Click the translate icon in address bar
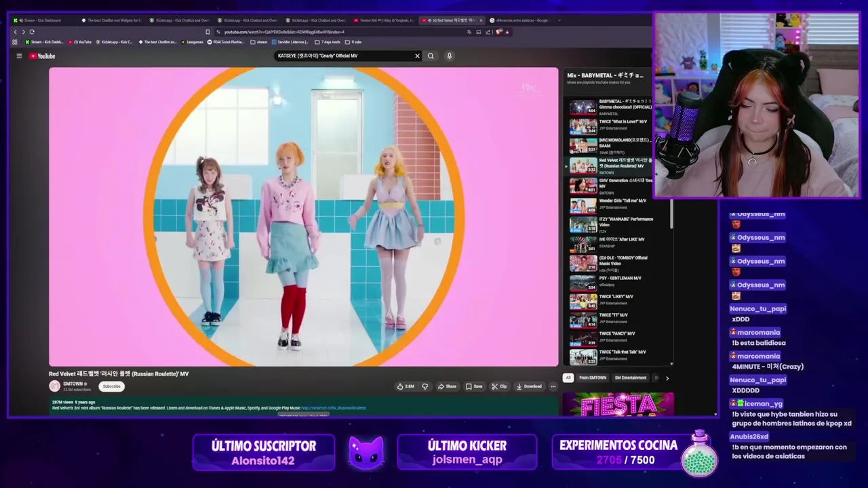 (x=469, y=32)
